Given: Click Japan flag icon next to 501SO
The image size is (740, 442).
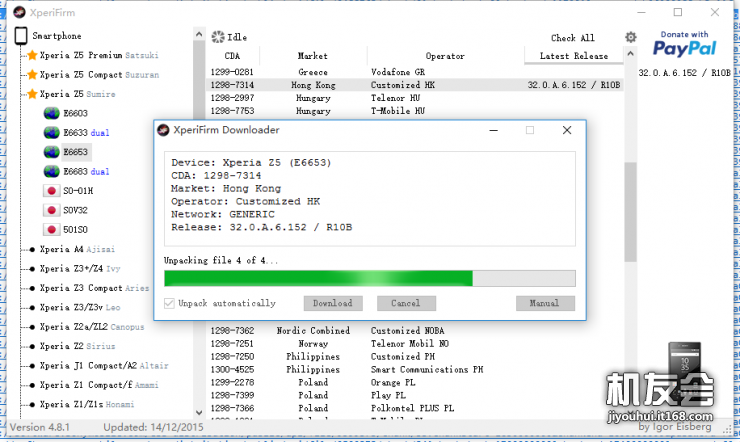Looking at the screenshot, I should point(51,229).
